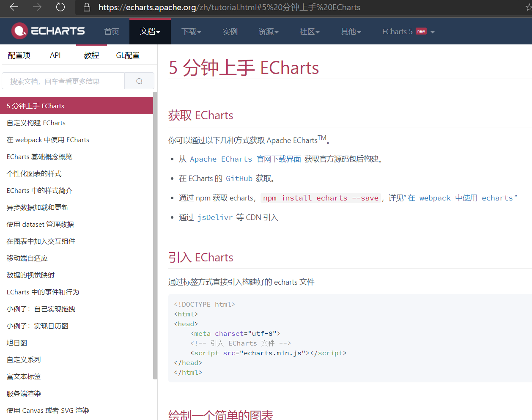The height and width of the screenshot is (420, 532).
Task: Open the 社区 dropdown menu
Action: click(309, 31)
